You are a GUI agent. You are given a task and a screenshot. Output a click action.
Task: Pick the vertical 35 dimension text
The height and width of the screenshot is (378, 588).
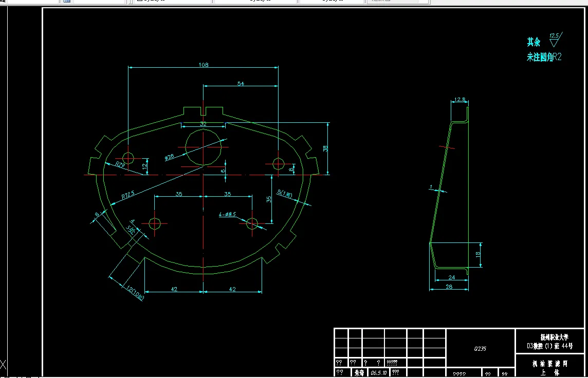pos(268,199)
